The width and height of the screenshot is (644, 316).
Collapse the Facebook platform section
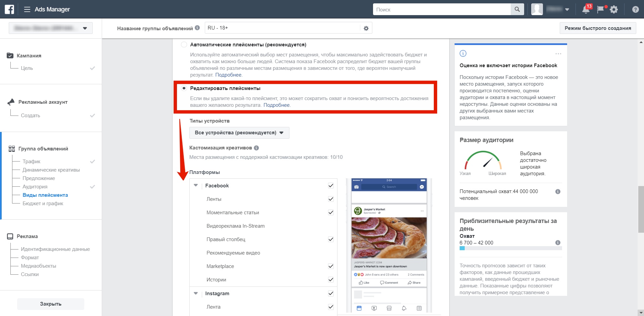coord(196,185)
